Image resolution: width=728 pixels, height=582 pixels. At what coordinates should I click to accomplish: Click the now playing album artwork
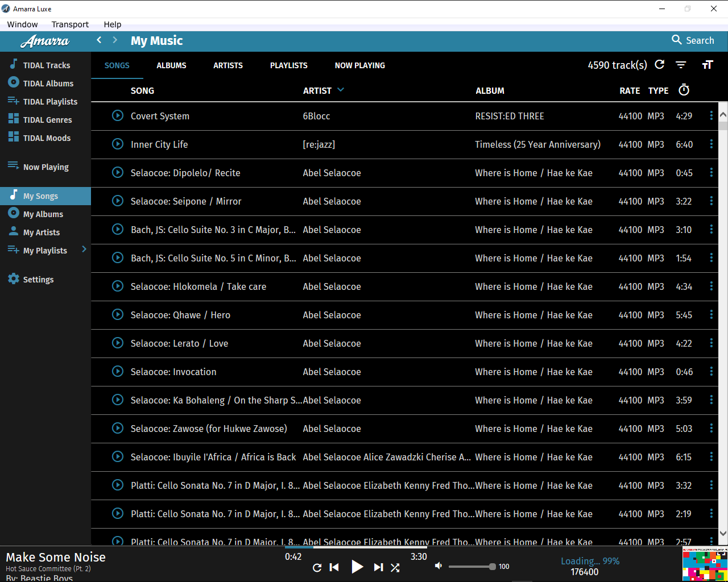[x=705, y=564]
